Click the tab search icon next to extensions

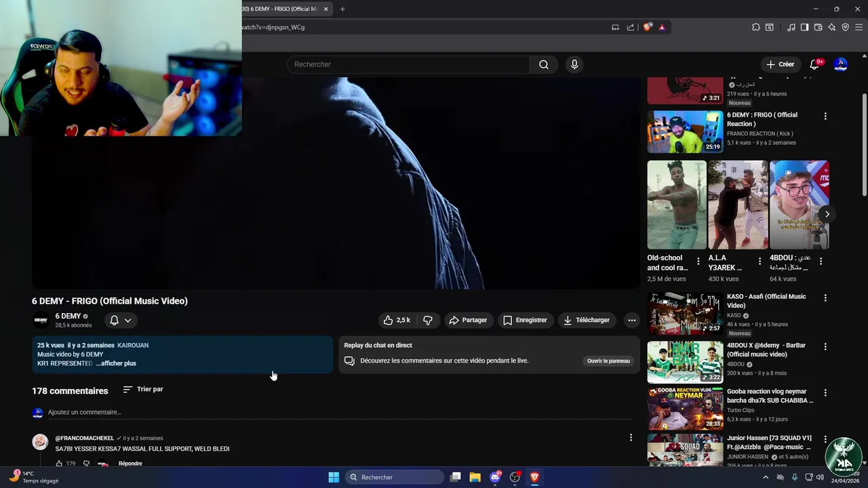[x=770, y=27]
